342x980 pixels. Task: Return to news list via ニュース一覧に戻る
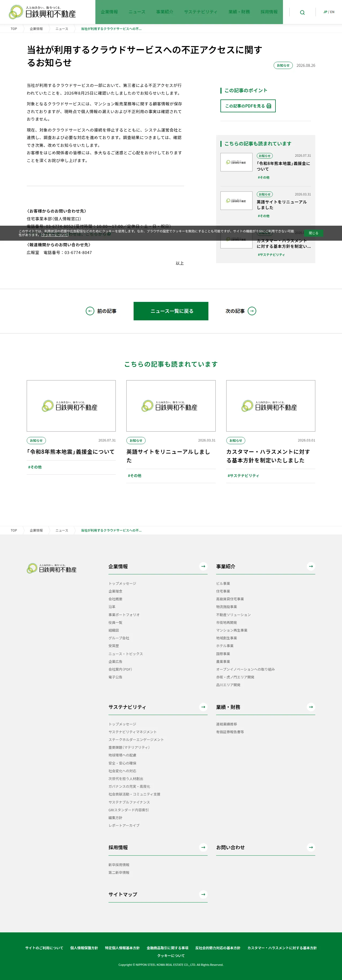pyautogui.click(x=171, y=311)
